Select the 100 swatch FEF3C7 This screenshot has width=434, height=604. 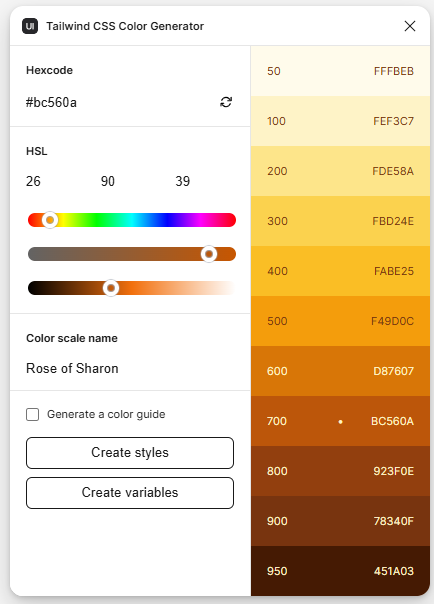tap(340, 121)
